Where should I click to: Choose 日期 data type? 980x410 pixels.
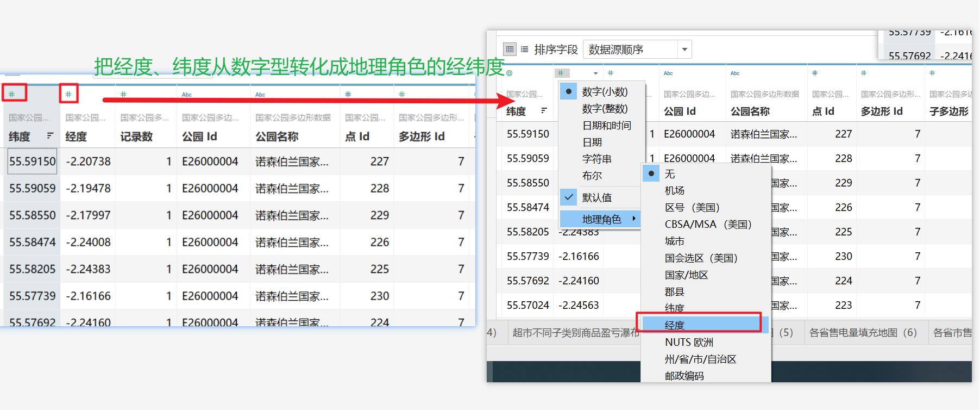(602, 142)
